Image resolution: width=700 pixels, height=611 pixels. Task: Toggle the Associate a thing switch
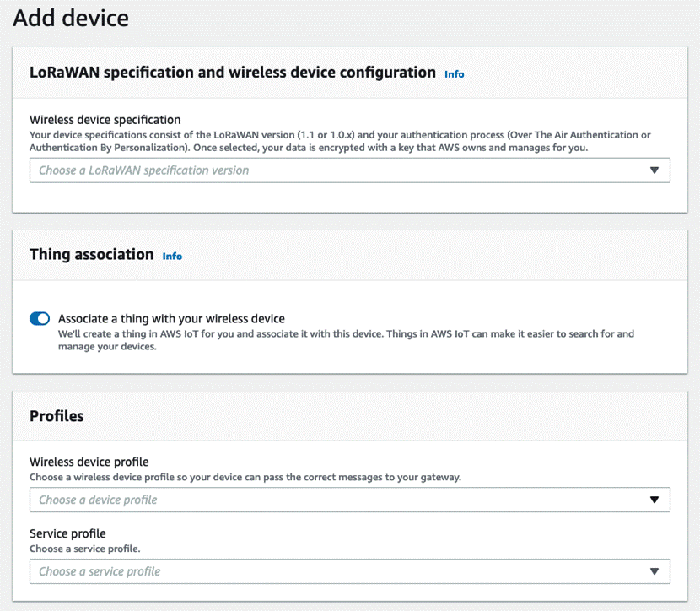[x=40, y=319]
